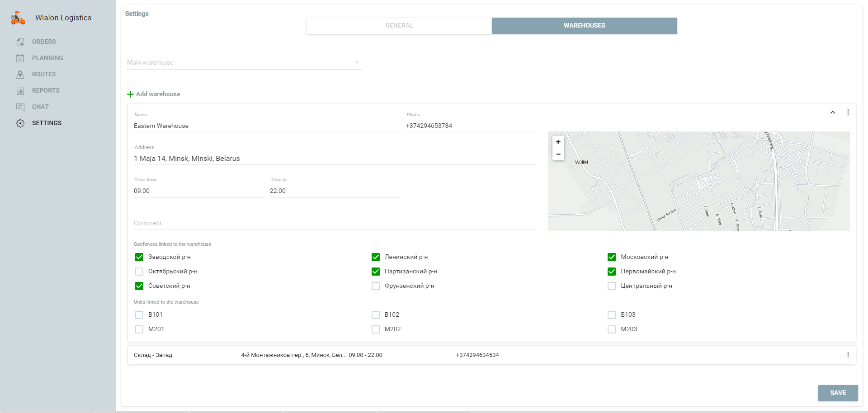Screen dimensions: 868x413
Task: Click the Settings gear icon
Action: click(x=20, y=123)
